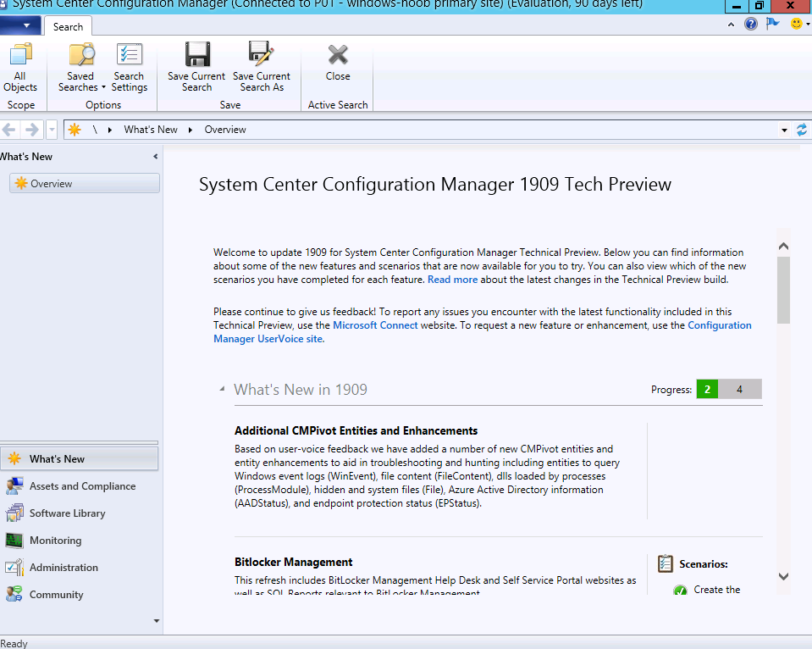Switch to Assets and Compliance workspace
Screen dimensions: 812x649
(80, 486)
